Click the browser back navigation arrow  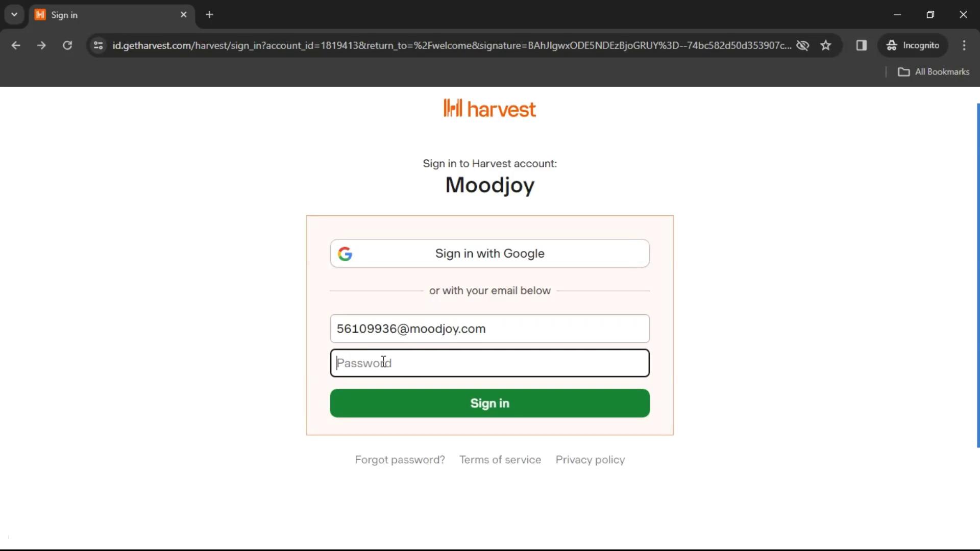click(16, 45)
